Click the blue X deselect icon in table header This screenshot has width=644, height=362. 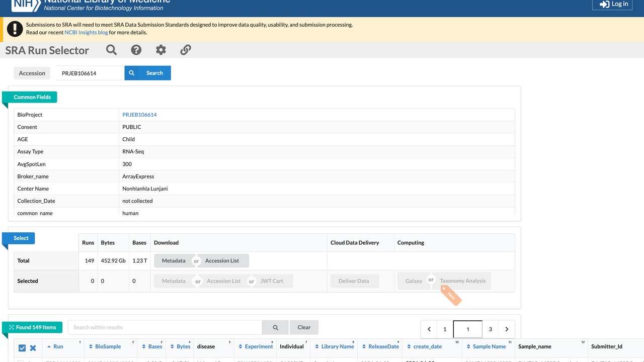[33, 348]
